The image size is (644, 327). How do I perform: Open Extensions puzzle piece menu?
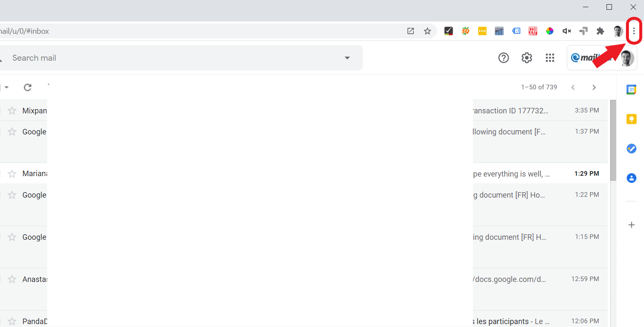601,31
